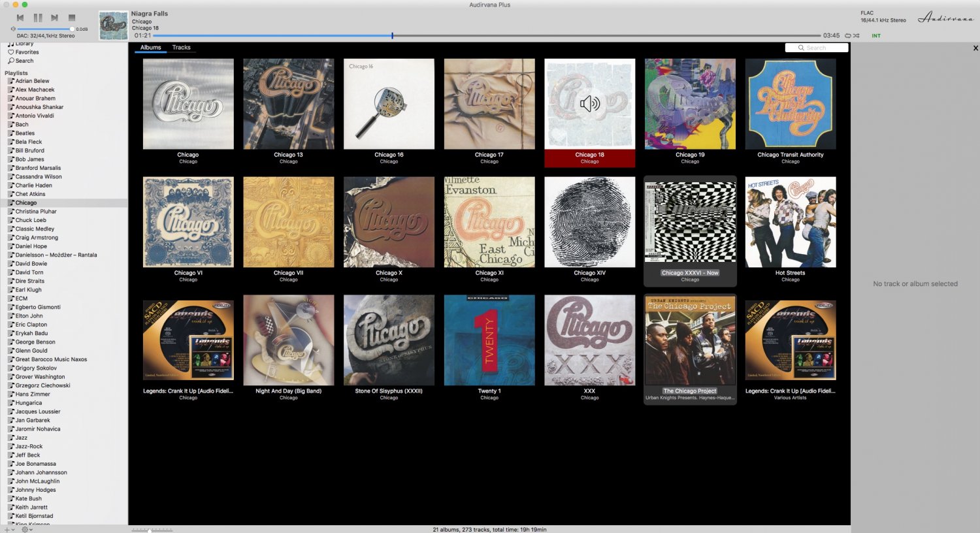Select the Chicago 19 album
This screenshot has width=980, height=533.
pyautogui.click(x=690, y=104)
